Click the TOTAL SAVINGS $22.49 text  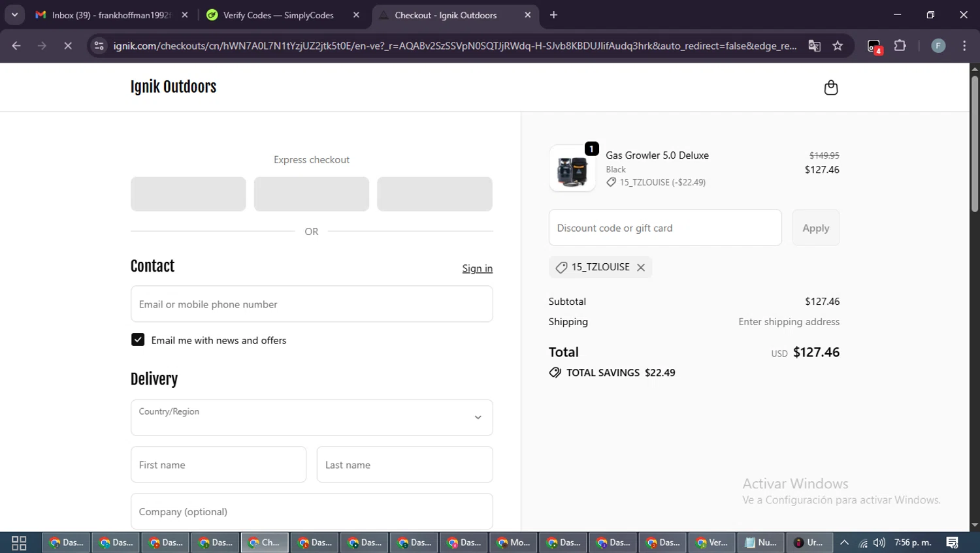pyautogui.click(x=621, y=373)
